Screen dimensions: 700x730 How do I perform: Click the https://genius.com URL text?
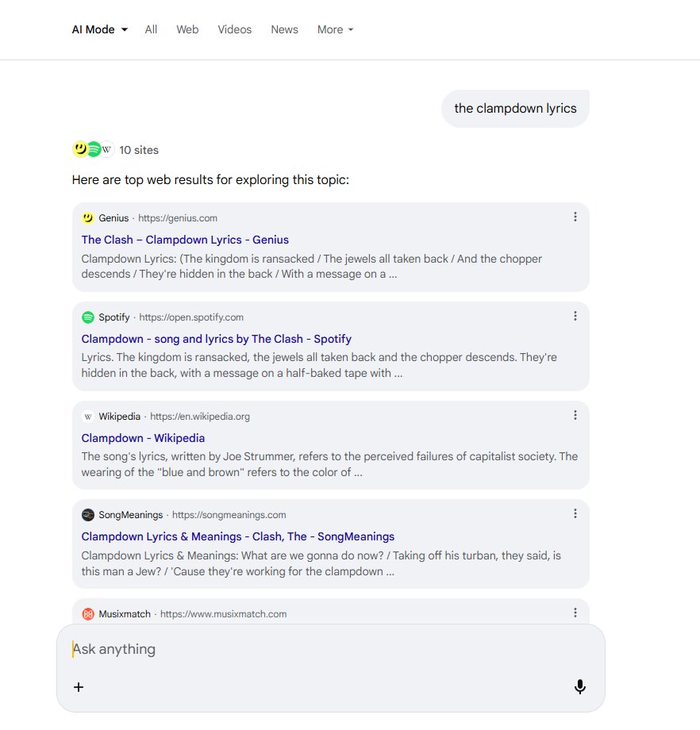click(178, 218)
